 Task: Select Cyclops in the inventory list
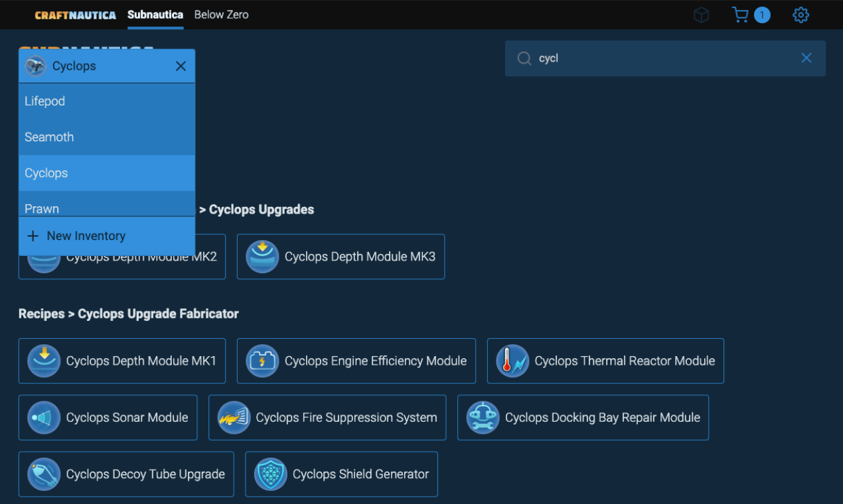click(x=107, y=173)
